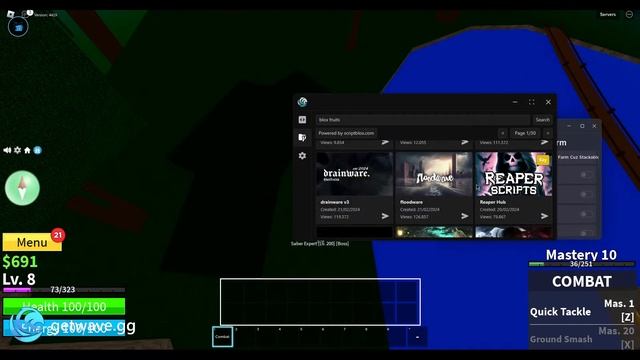640x360 pixels.
Task: Open the Roblox menu logo icon
Action: click(11, 14)
